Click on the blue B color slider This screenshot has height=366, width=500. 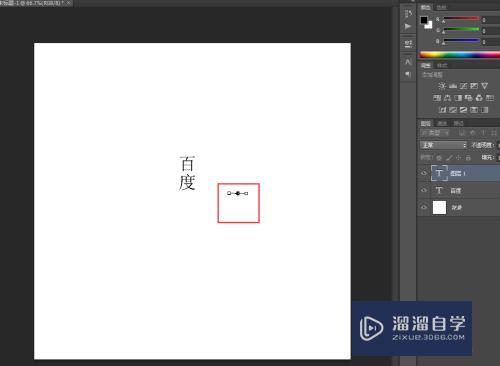(461, 40)
